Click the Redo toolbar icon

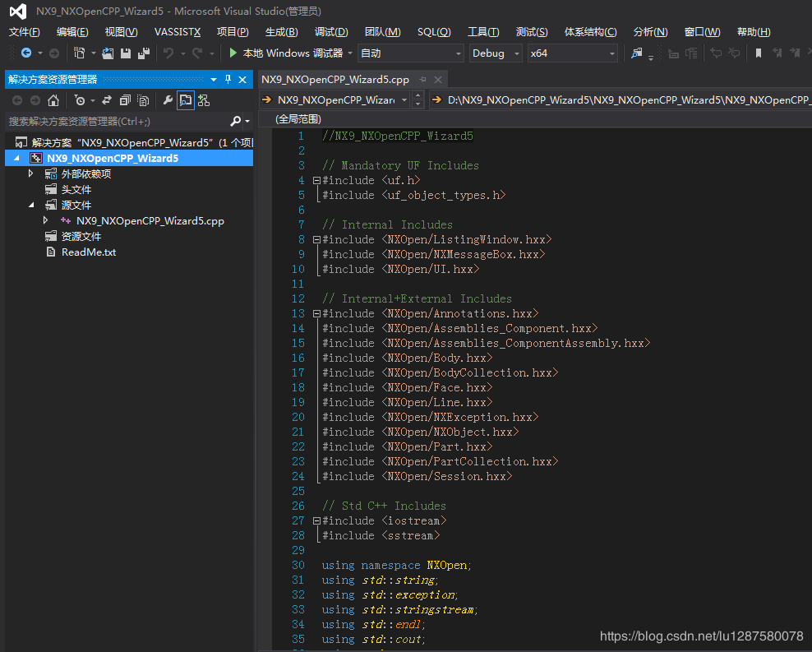pyautogui.click(x=197, y=53)
